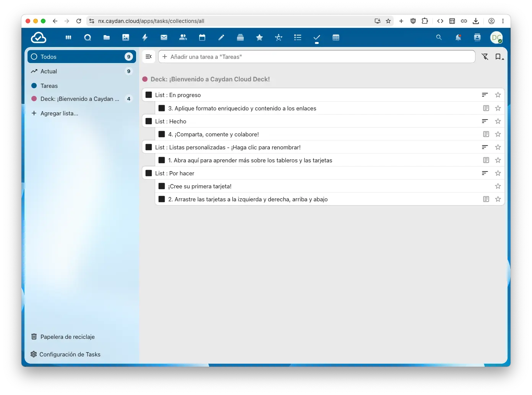Star the '¡Cree su primera tarjeta!' task
The height and width of the screenshot is (395, 532).
[498, 186]
